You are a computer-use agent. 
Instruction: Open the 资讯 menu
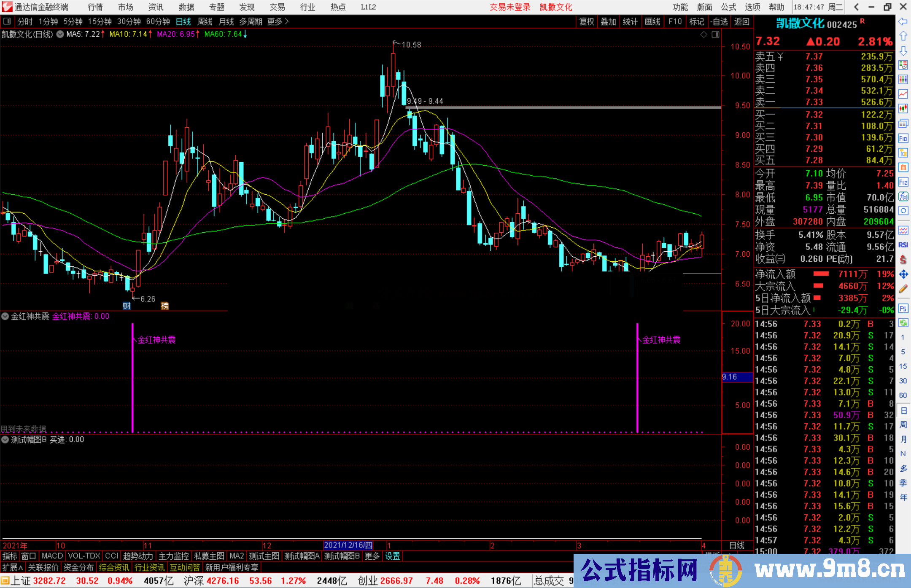[x=155, y=7]
